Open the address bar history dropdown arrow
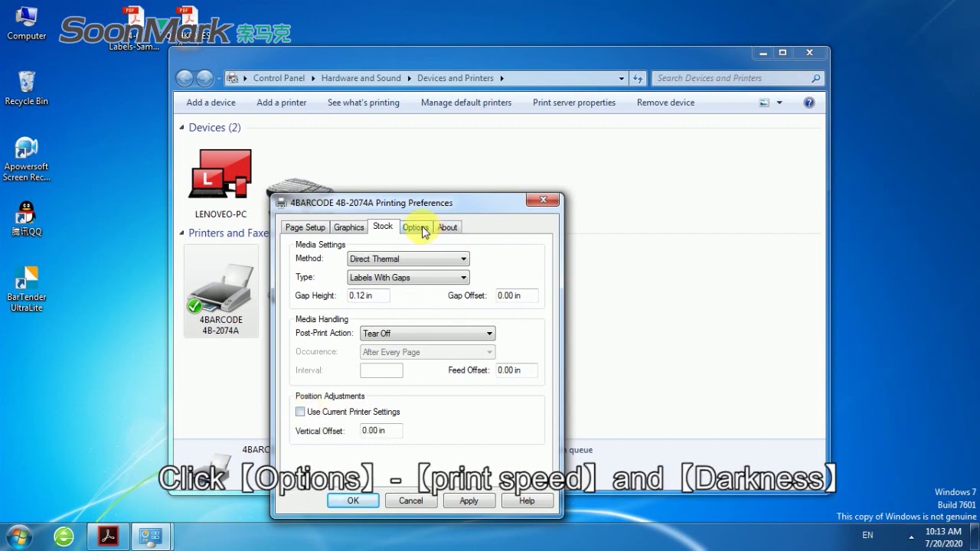 (x=622, y=78)
